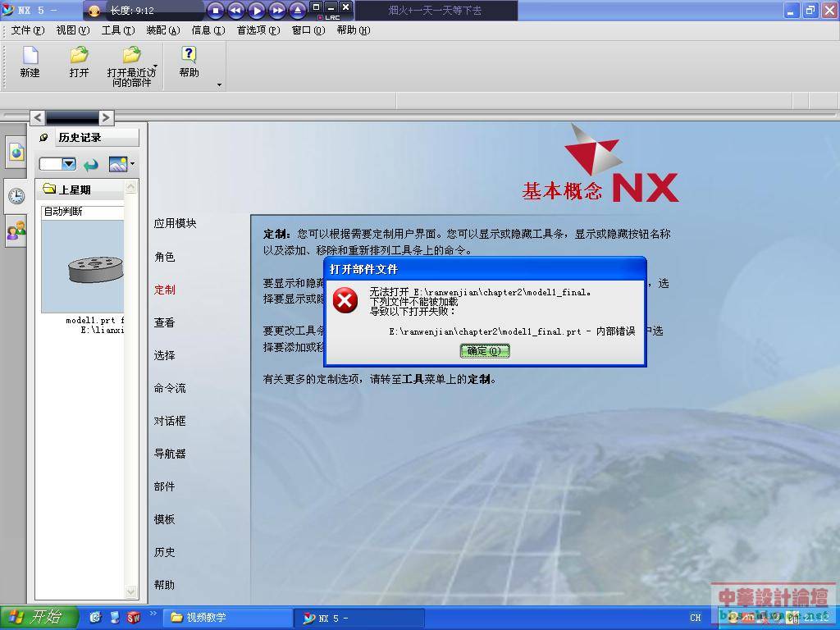The image size is (840, 630).
Task: Select the 定制 topic link
Action: pyautogui.click(x=164, y=290)
